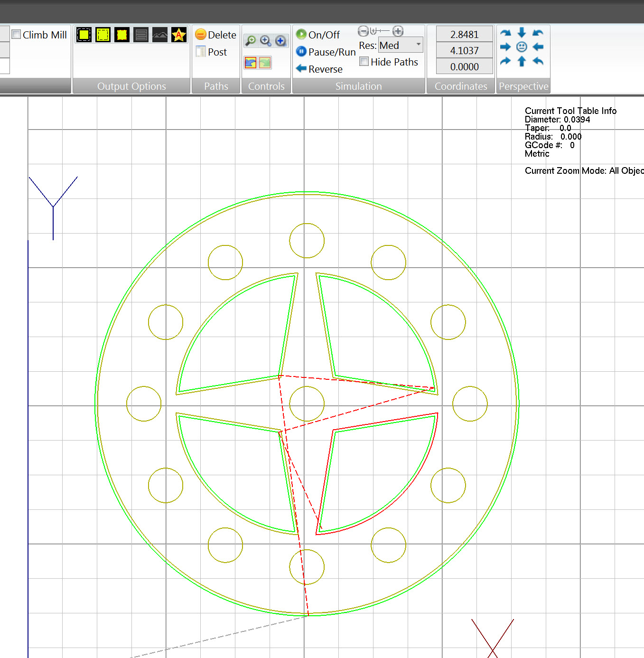
Task: Tick the Hide Paths checkbox
Action: (x=364, y=62)
